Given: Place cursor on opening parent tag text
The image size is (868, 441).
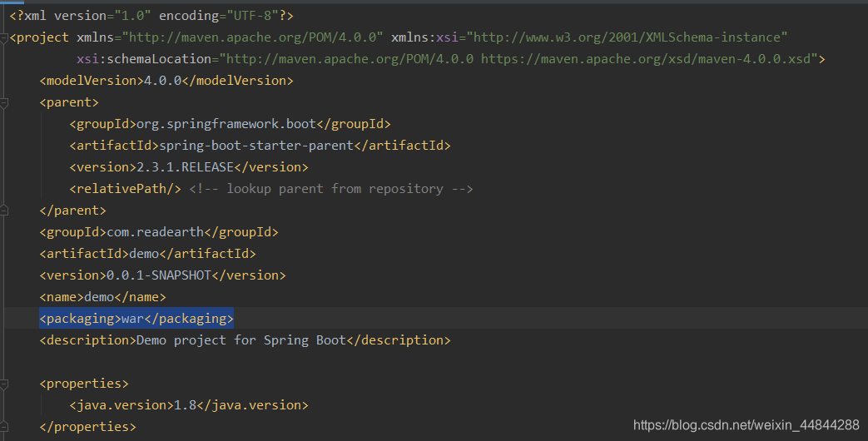Looking at the screenshot, I should (x=68, y=102).
